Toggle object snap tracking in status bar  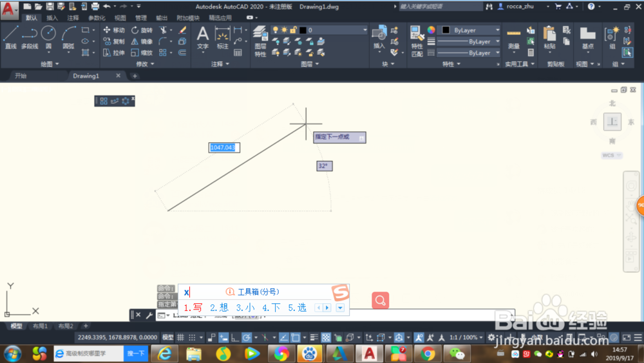(x=284, y=337)
